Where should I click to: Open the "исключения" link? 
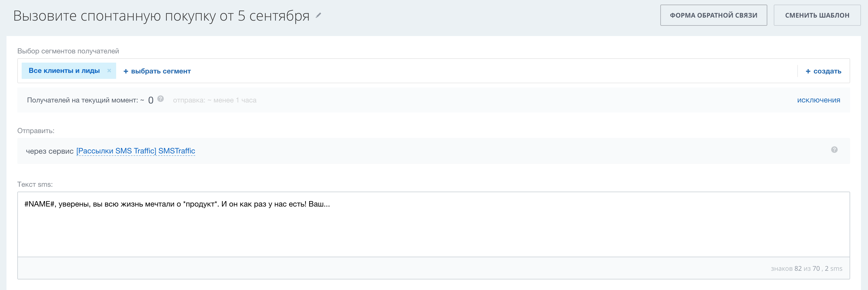coord(818,100)
